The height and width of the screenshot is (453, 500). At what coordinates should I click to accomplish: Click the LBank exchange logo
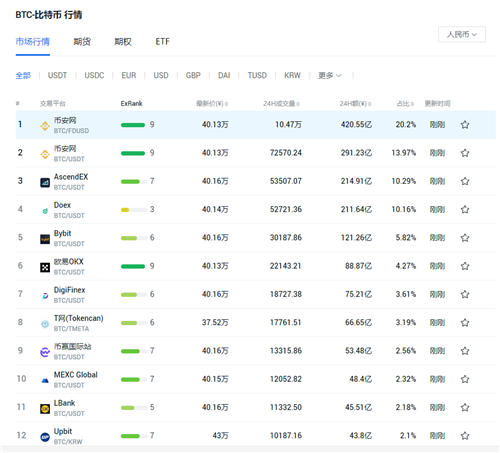(x=45, y=409)
